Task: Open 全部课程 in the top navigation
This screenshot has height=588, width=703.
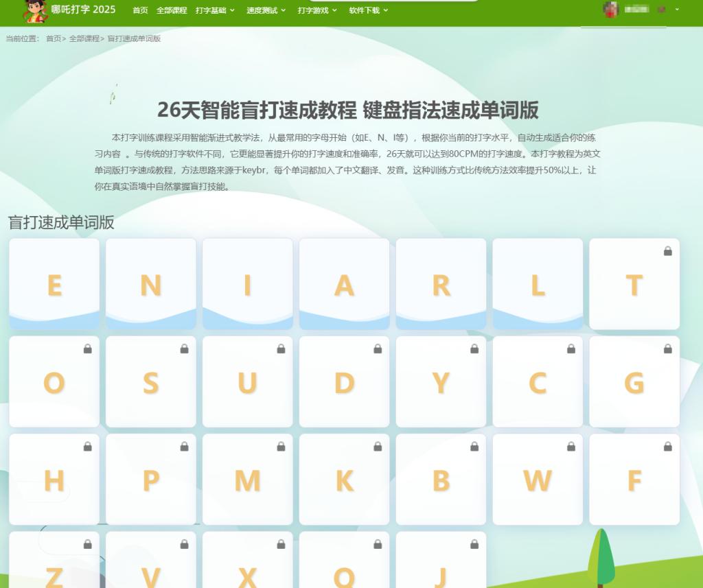Action: pyautogui.click(x=172, y=10)
